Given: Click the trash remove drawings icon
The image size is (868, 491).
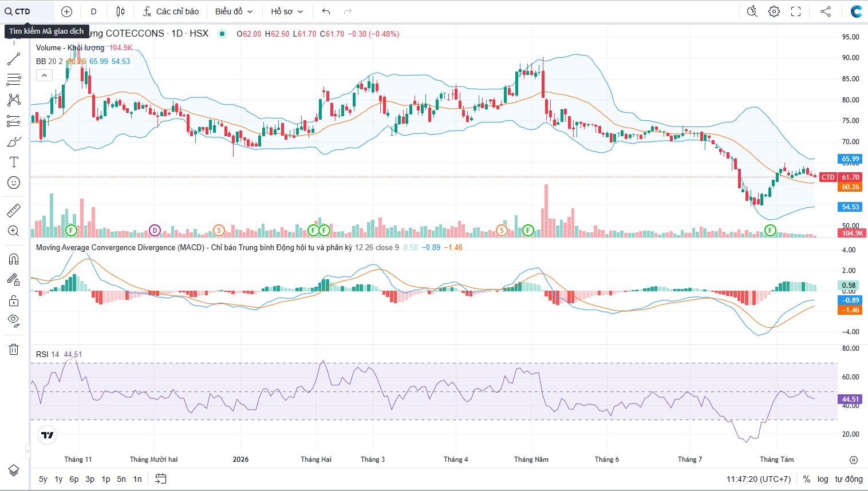Looking at the screenshot, I should coord(14,349).
